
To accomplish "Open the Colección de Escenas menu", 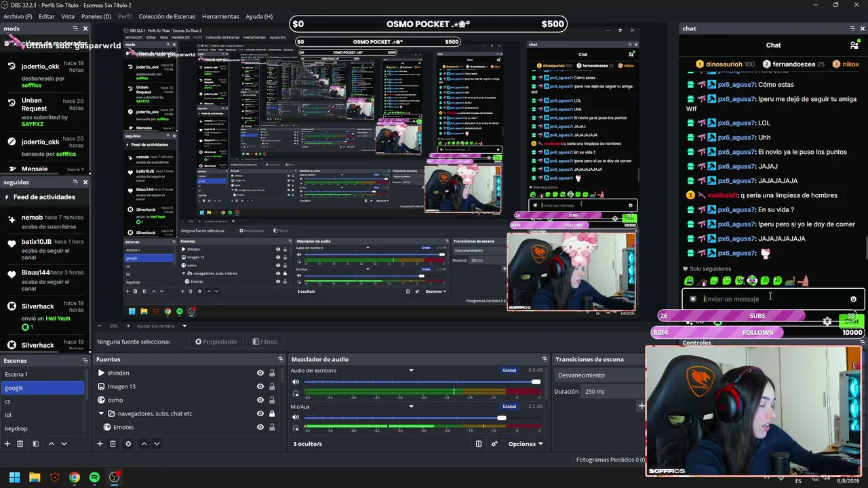I will [167, 16].
